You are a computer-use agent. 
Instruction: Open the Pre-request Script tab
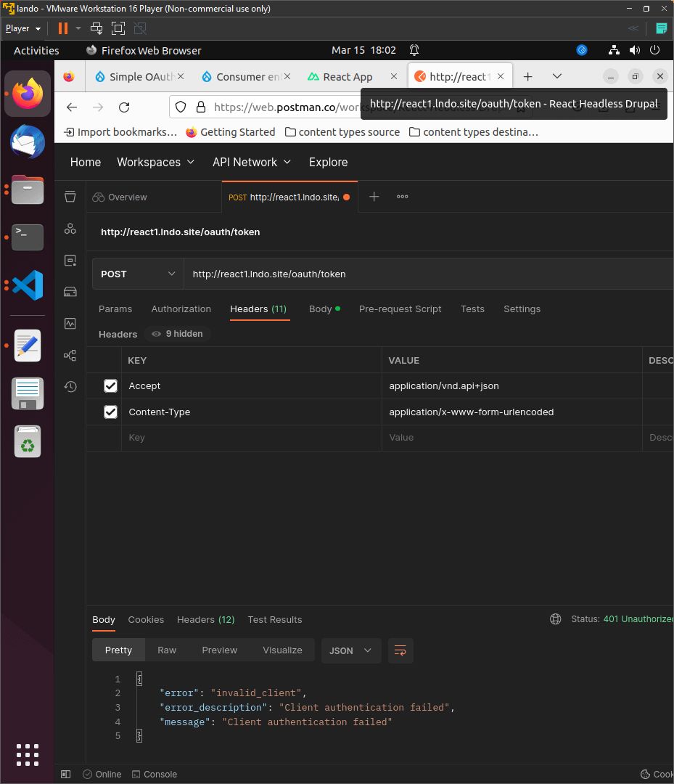coord(400,309)
